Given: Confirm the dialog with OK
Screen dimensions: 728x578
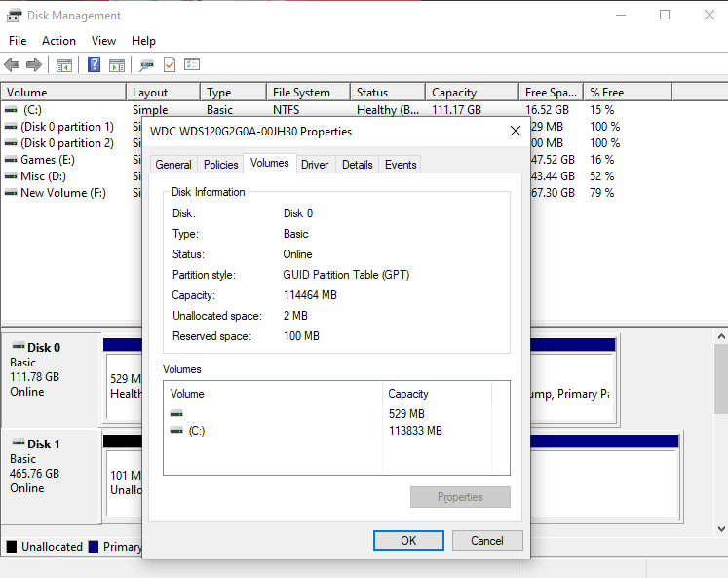Looking at the screenshot, I should pyautogui.click(x=408, y=540).
